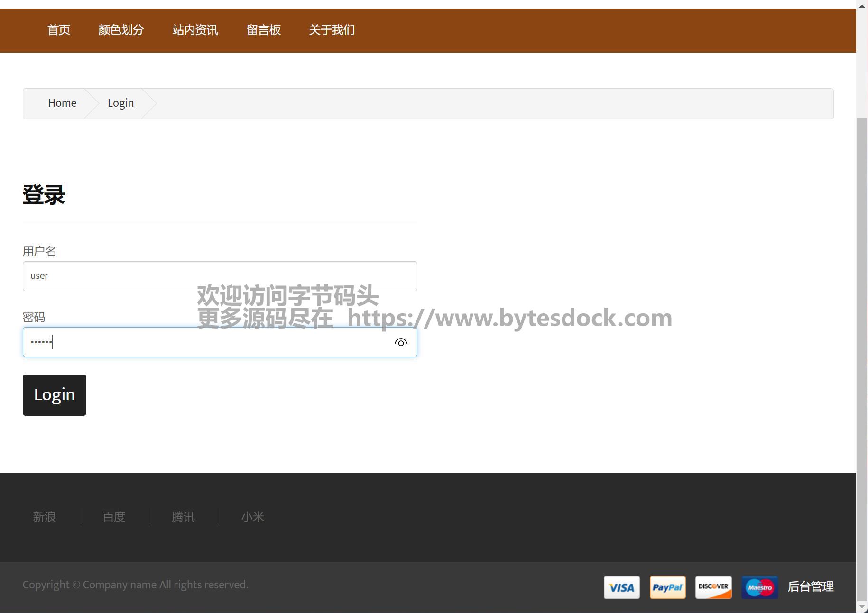868x613 pixels.
Task: Click the PayPal payment icon
Action: coord(667,587)
